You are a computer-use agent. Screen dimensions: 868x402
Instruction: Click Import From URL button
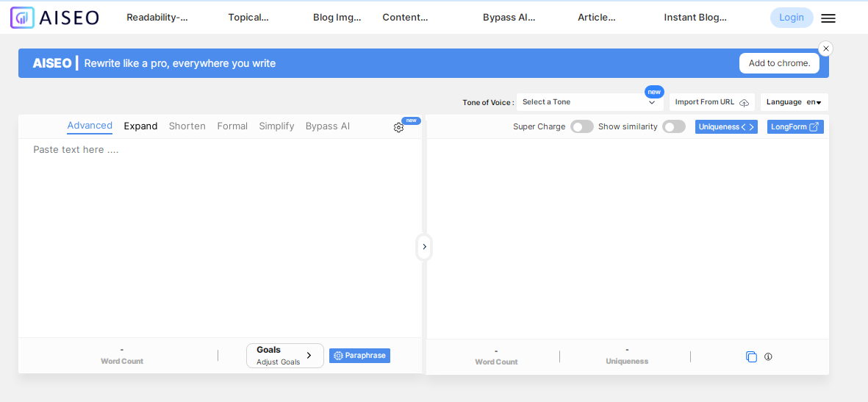[712, 102]
